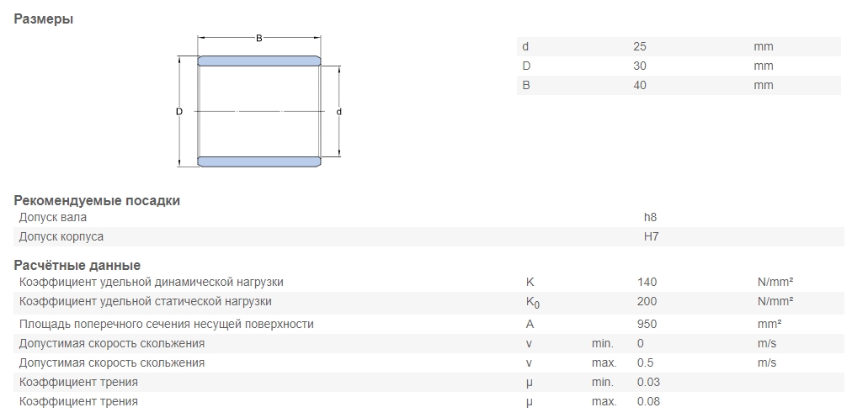Click the housing tolerance value H7
Viewport: 868px width, 418px height.
tap(651, 236)
